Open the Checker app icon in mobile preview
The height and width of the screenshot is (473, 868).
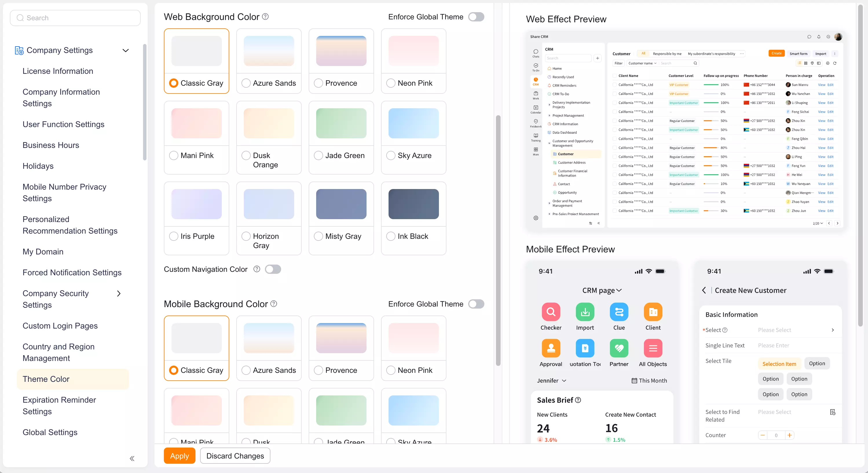tap(551, 312)
